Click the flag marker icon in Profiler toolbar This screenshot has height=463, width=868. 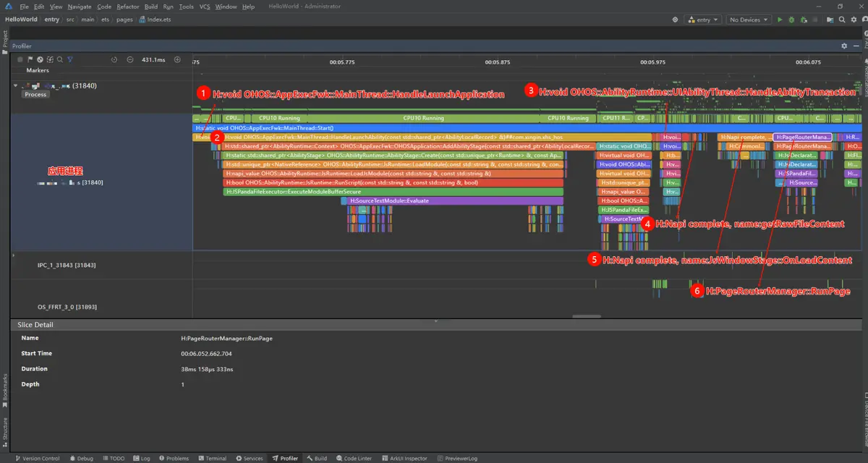(x=30, y=59)
